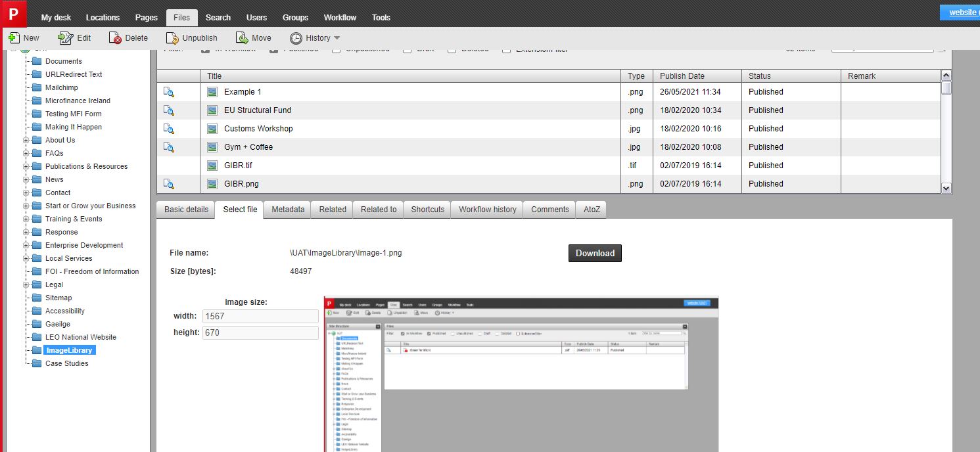The width and height of the screenshot is (980, 452).
Task: Open the History dropdown in toolbar
Action: [x=315, y=38]
